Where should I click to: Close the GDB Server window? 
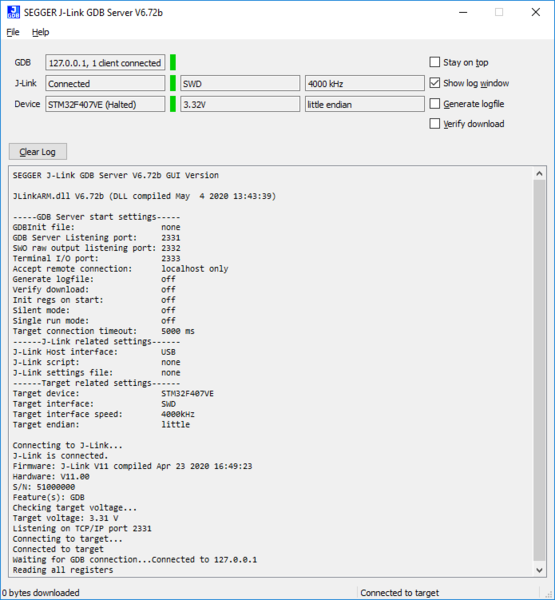tap(536, 12)
